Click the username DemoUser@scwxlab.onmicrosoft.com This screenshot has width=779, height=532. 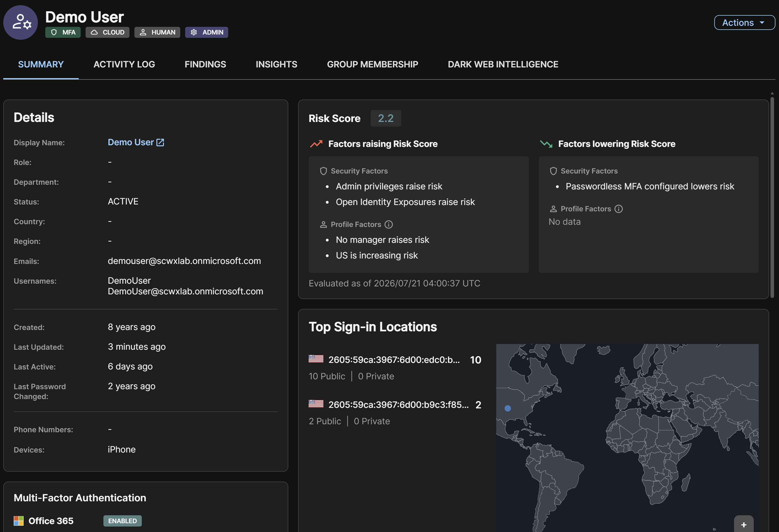[x=185, y=291]
